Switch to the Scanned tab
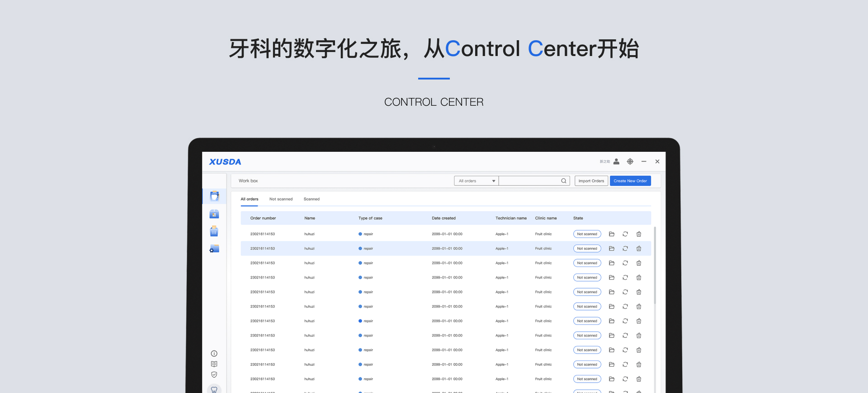The image size is (868, 393). tap(311, 199)
